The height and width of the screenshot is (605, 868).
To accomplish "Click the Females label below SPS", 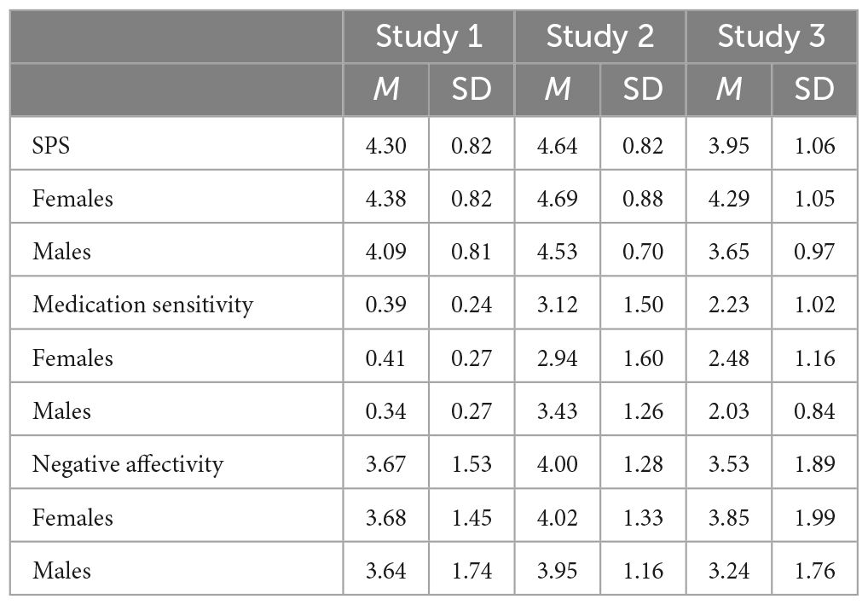I will 72,198.
